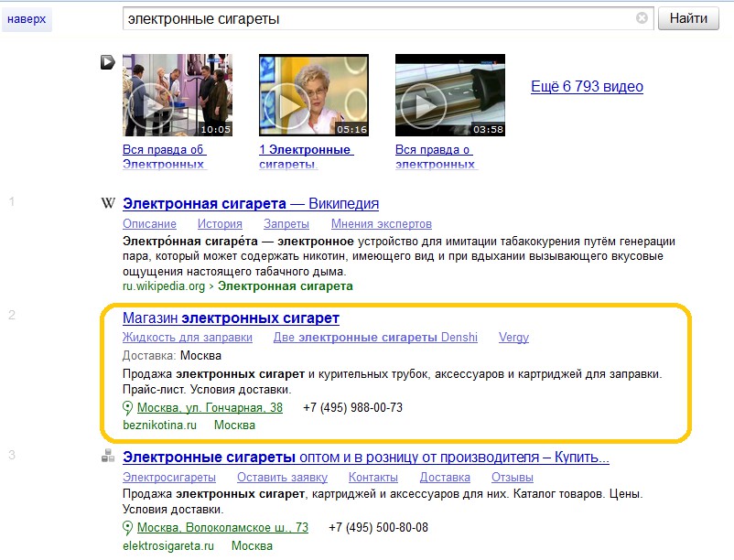Click the beznikotina.ru URL

click(159, 425)
